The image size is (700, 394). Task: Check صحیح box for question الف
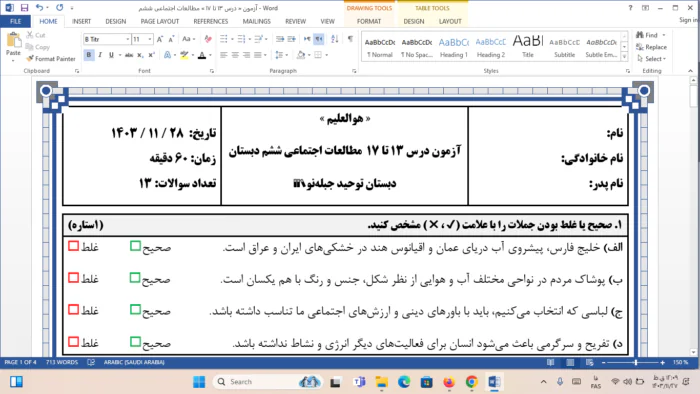click(135, 246)
